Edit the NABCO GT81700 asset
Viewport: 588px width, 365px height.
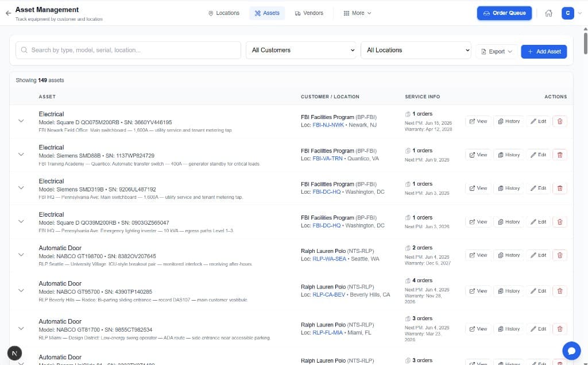[x=538, y=329]
